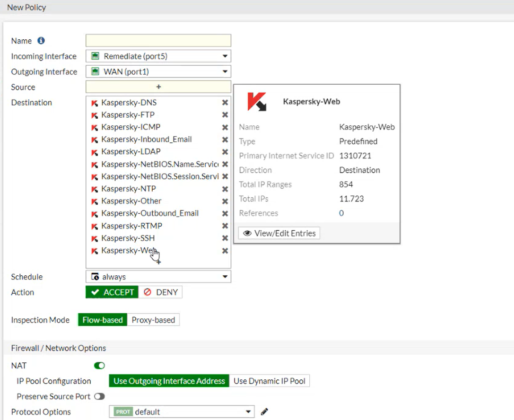
Task: Click the View/Edit Entries button
Action: click(x=279, y=233)
